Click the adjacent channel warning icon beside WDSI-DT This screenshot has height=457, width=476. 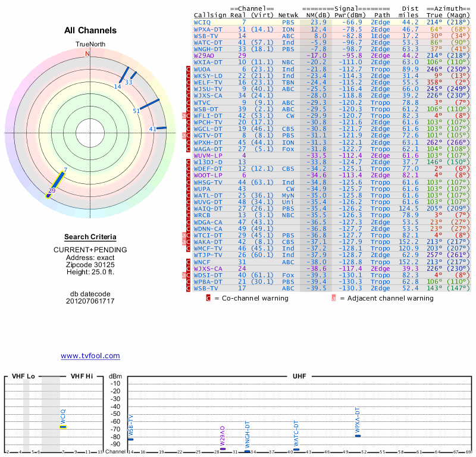(x=184, y=275)
